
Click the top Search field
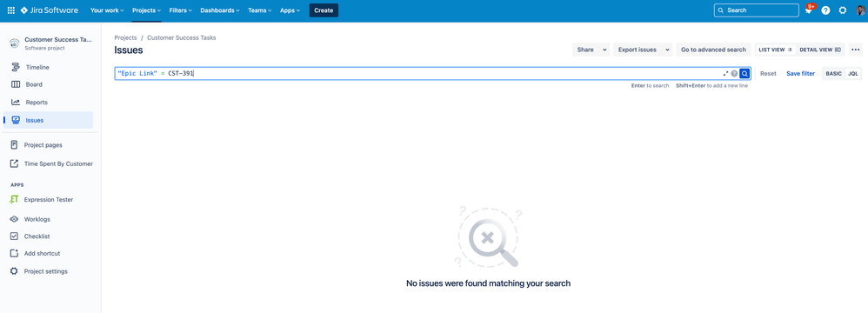point(756,10)
